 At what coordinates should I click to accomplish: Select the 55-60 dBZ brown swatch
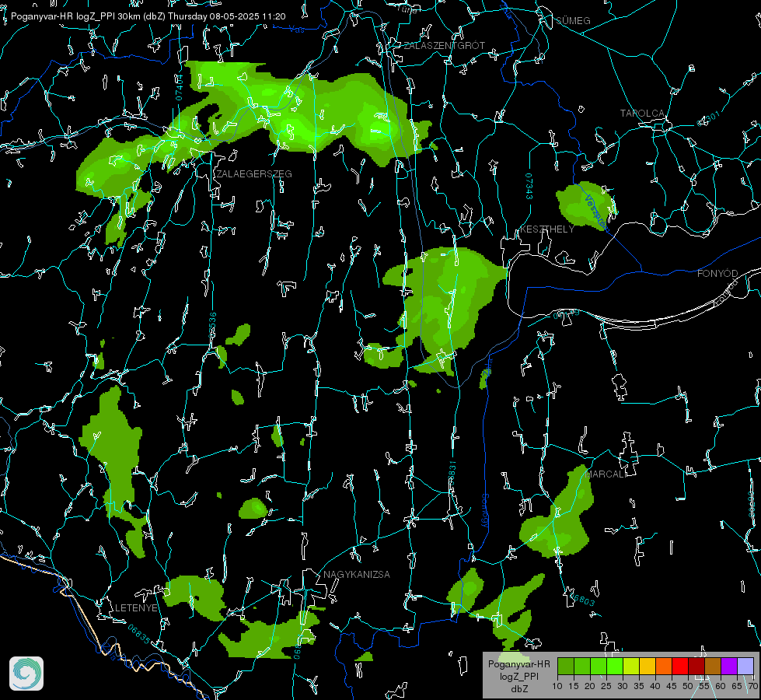[x=713, y=666]
